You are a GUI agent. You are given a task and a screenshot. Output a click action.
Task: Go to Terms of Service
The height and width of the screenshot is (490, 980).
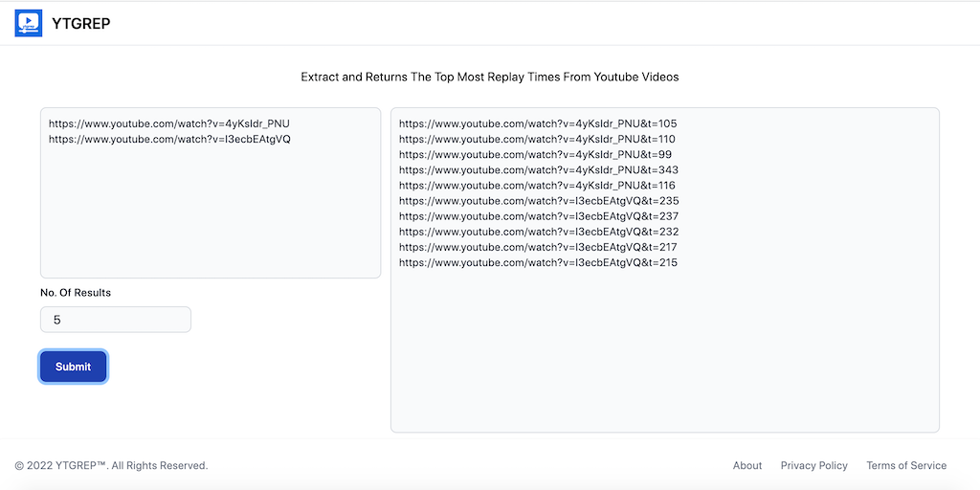905,466
